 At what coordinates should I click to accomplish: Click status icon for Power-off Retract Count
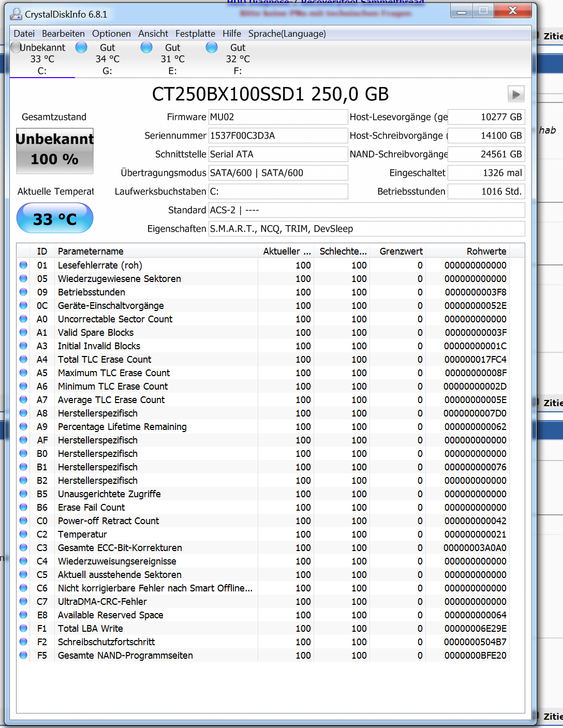(x=23, y=521)
